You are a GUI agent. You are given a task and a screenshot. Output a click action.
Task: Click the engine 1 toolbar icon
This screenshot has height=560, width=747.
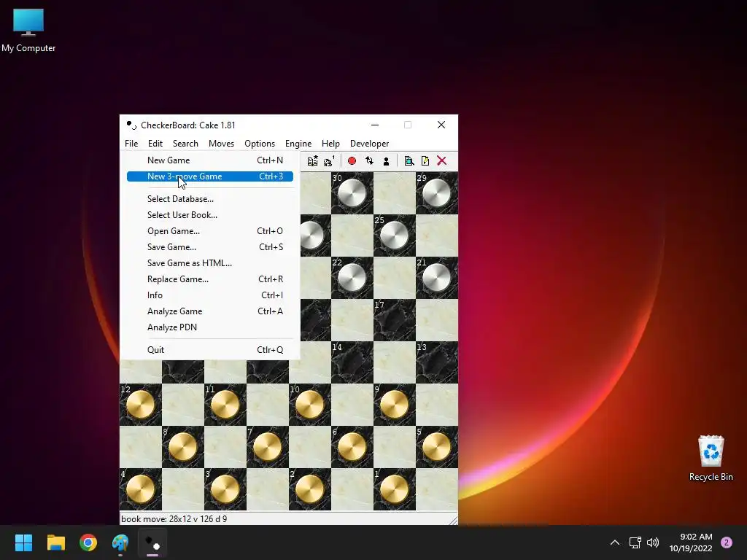[x=329, y=161]
